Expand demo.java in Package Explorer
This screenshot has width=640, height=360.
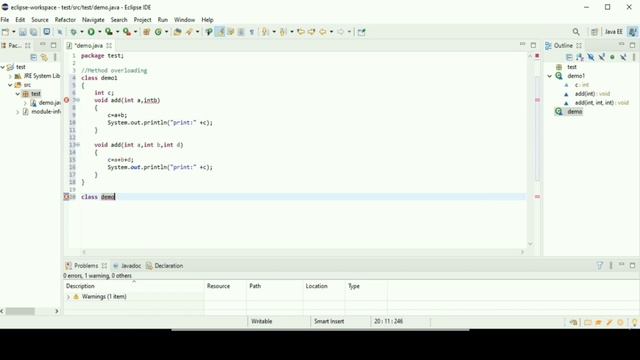(x=25, y=103)
